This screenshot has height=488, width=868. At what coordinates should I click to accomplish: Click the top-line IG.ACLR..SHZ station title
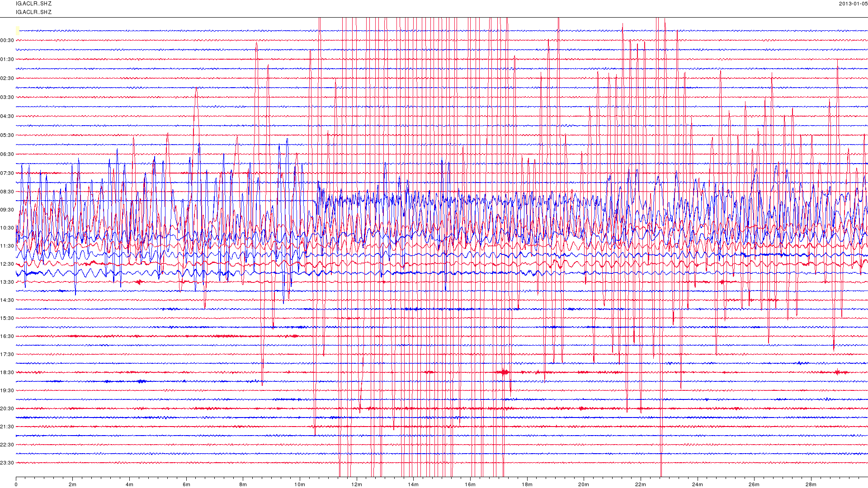(34, 4)
